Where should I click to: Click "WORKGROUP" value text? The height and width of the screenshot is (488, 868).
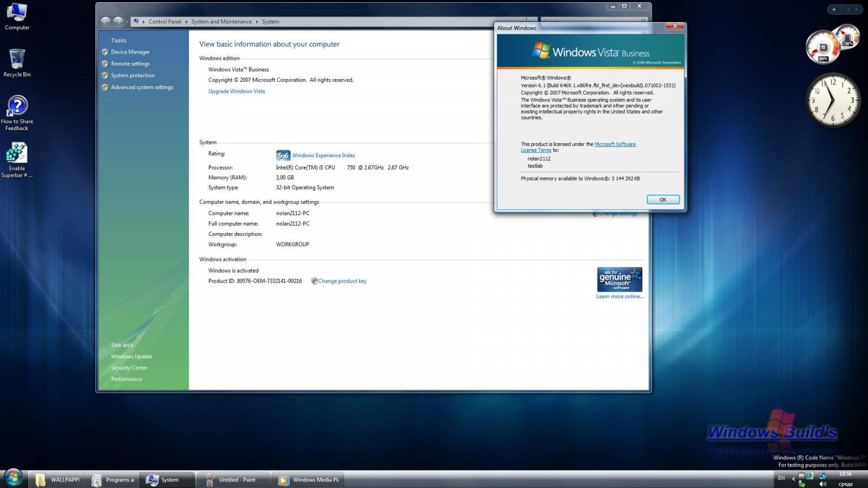[292, 245]
